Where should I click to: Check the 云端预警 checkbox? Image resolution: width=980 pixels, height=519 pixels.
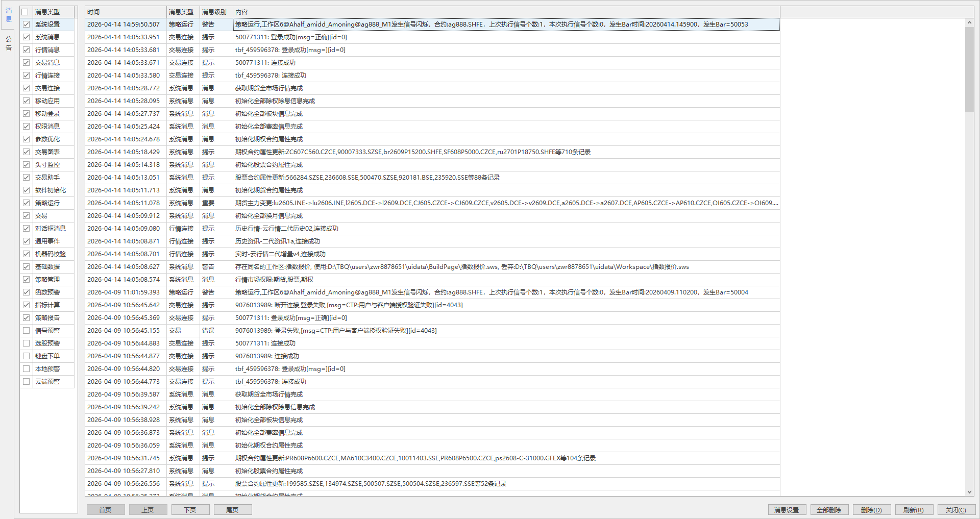click(x=26, y=382)
